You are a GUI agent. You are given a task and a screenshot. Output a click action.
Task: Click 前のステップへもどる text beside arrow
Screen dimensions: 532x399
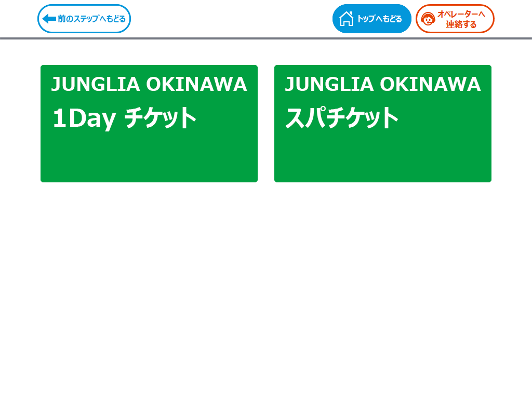pyautogui.click(x=91, y=19)
